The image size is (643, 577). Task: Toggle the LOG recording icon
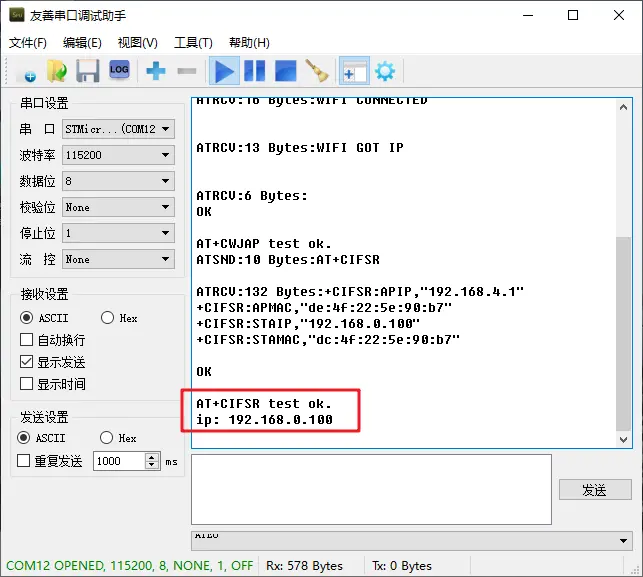119,71
